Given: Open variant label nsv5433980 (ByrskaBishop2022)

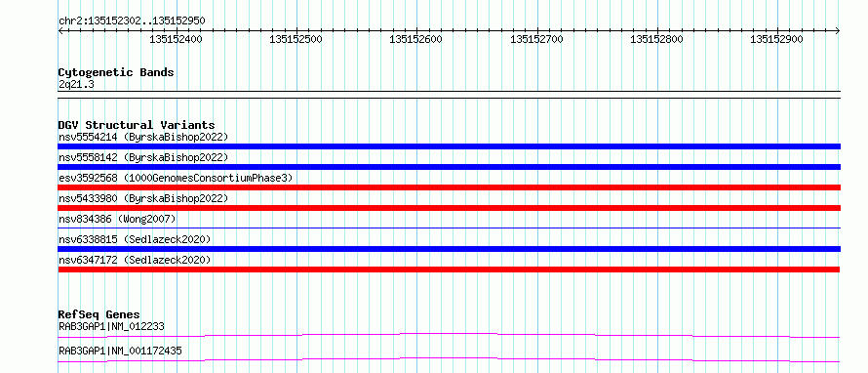Looking at the screenshot, I should pyautogui.click(x=142, y=198).
